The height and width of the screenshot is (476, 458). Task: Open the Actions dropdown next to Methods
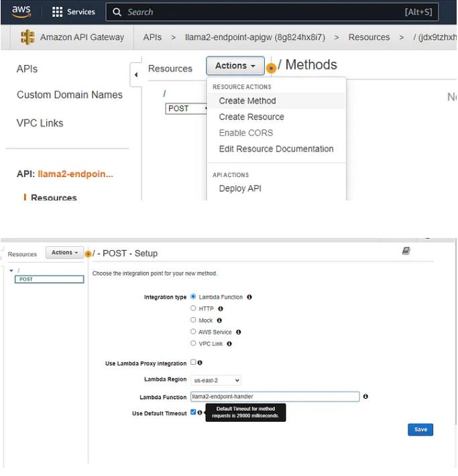click(235, 66)
